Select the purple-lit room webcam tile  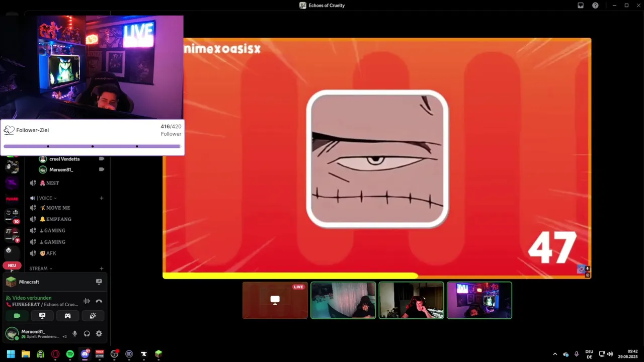(479, 300)
